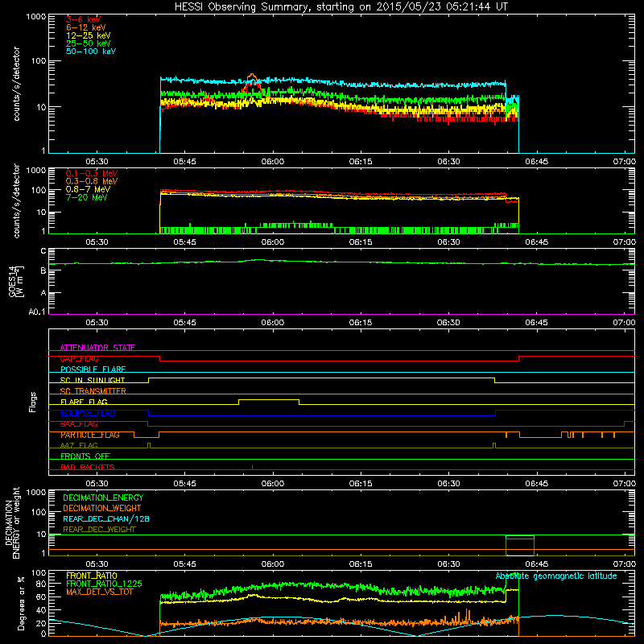Click the BAD_PACKETS spike marker
This screenshot has width=644, height=644.
[252, 467]
